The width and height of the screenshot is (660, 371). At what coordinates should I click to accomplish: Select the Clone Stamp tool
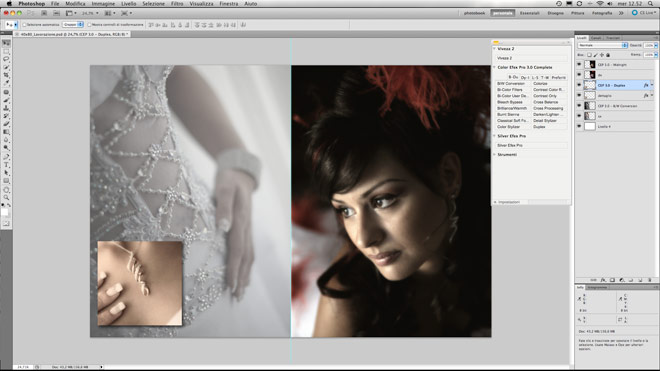(6, 108)
